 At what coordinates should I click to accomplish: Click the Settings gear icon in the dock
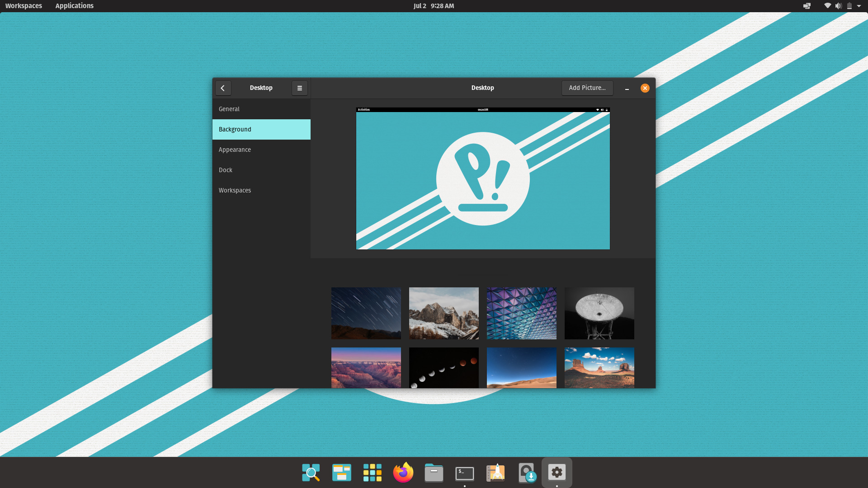[557, 473]
